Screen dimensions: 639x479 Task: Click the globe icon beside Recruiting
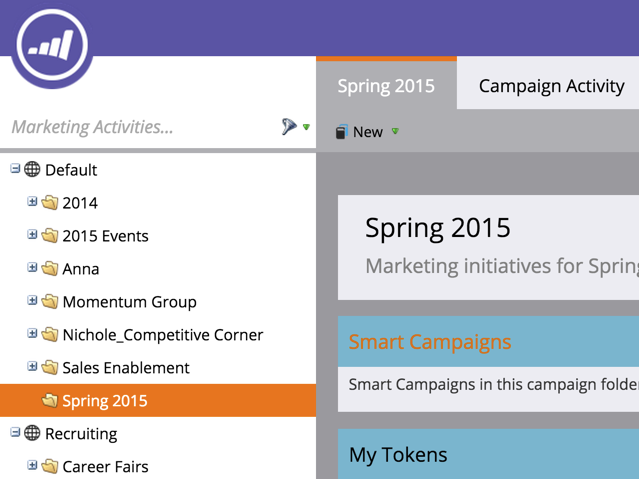tap(33, 434)
